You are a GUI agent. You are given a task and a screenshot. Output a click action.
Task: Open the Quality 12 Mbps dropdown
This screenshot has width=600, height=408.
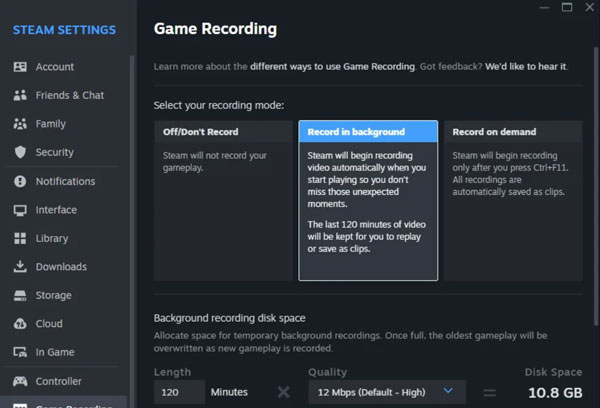(x=387, y=392)
